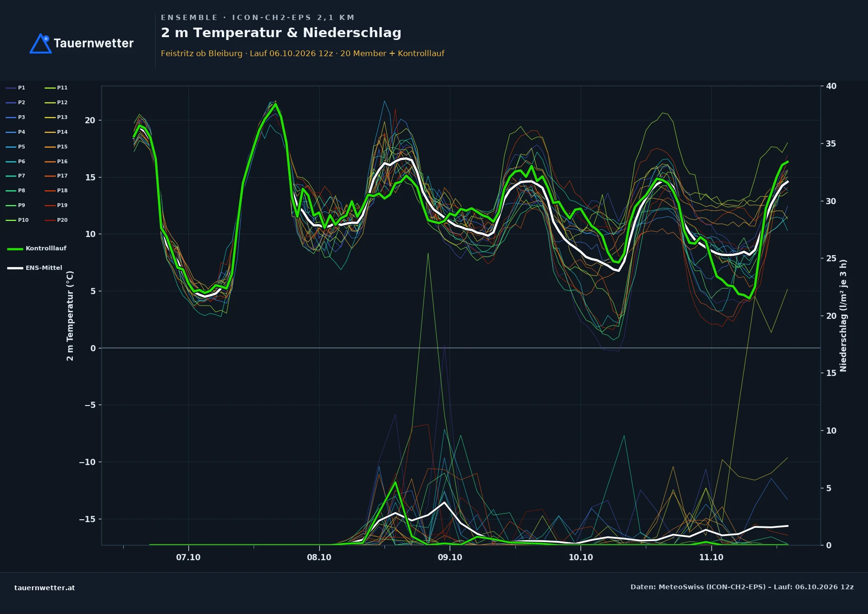Click 'ENSEMBLE · ICON-CH2-EPS 2,1 KM' header

[x=258, y=18]
